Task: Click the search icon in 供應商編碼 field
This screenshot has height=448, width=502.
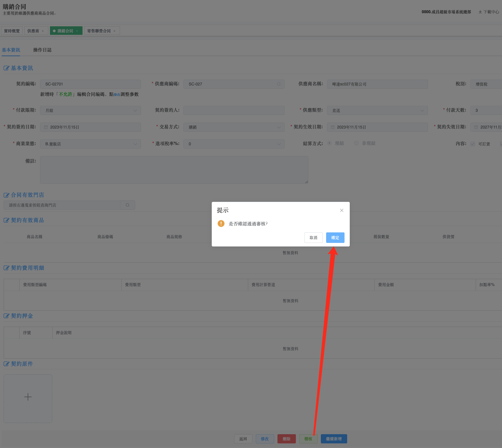Action: click(x=279, y=84)
